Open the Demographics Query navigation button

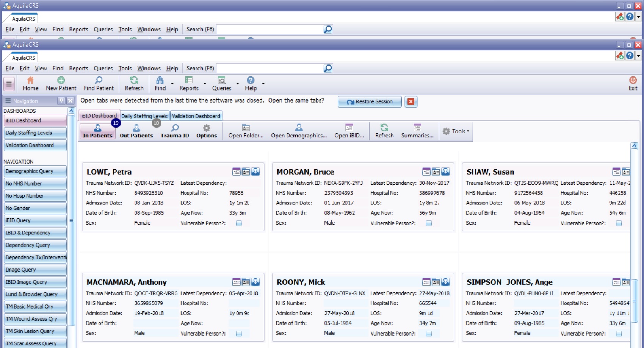tap(35, 171)
